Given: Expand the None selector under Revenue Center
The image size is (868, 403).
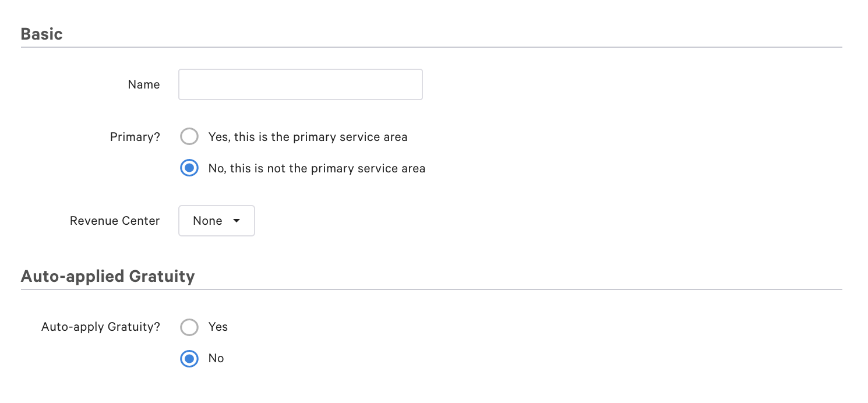Looking at the screenshot, I should (x=216, y=221).
